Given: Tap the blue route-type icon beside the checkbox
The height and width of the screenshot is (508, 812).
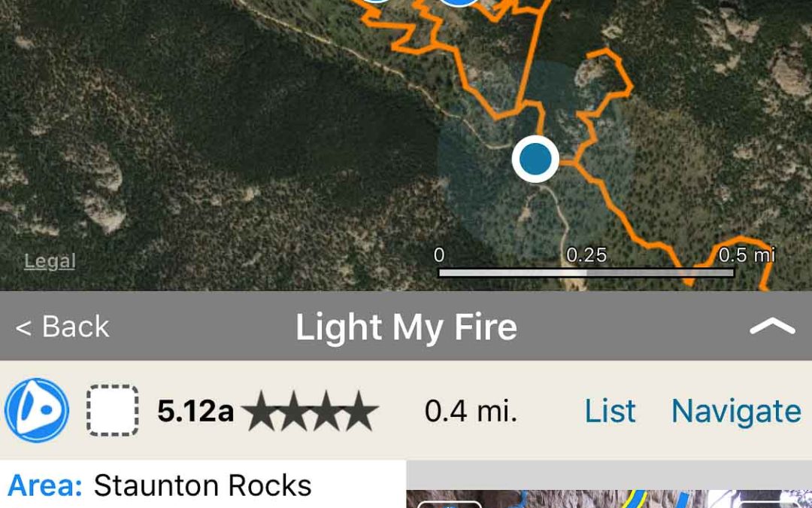Looking at the screenshot, I should 37,410.
